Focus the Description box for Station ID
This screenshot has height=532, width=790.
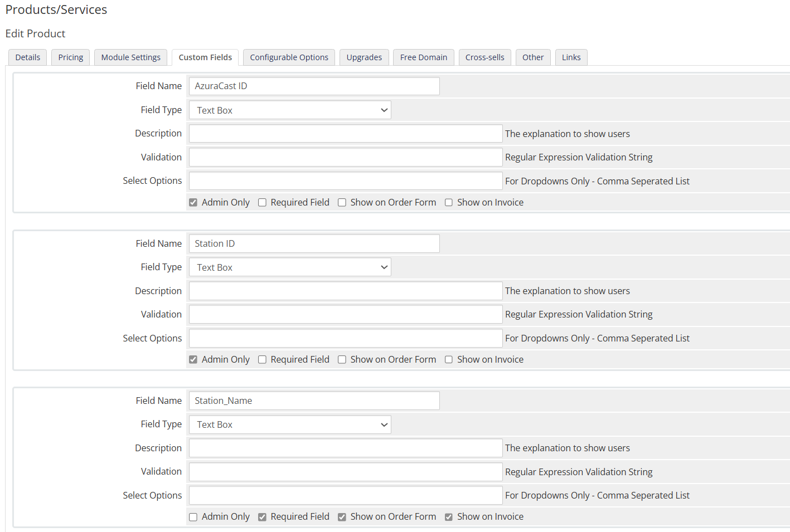345,291
